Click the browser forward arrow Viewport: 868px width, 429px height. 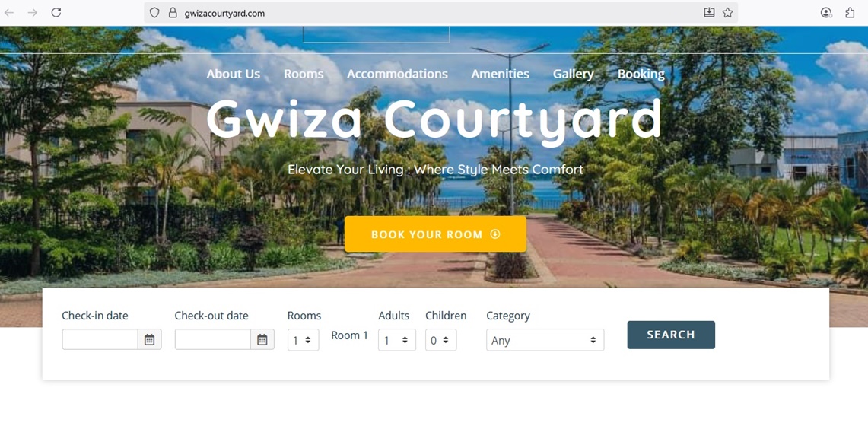click(33, 13)
